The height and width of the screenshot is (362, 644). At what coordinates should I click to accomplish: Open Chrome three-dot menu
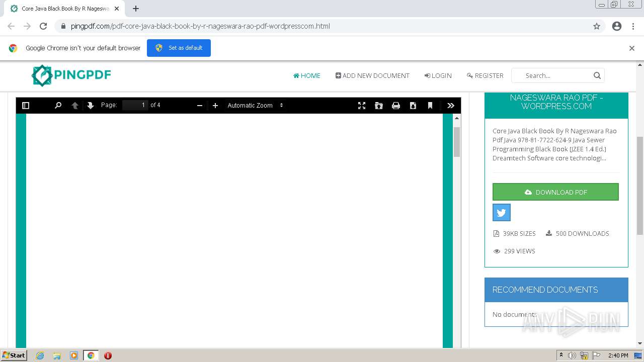click(x=633, y=26)
